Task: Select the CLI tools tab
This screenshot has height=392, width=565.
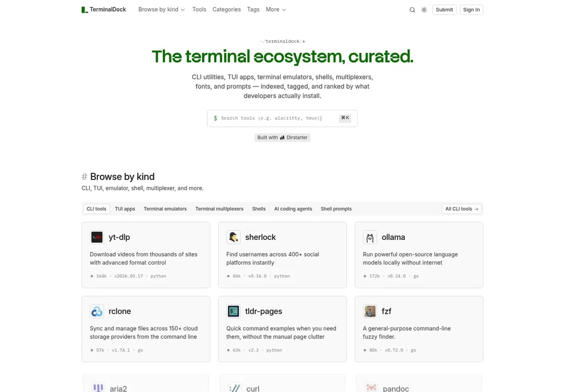Action: pos(96,209)
